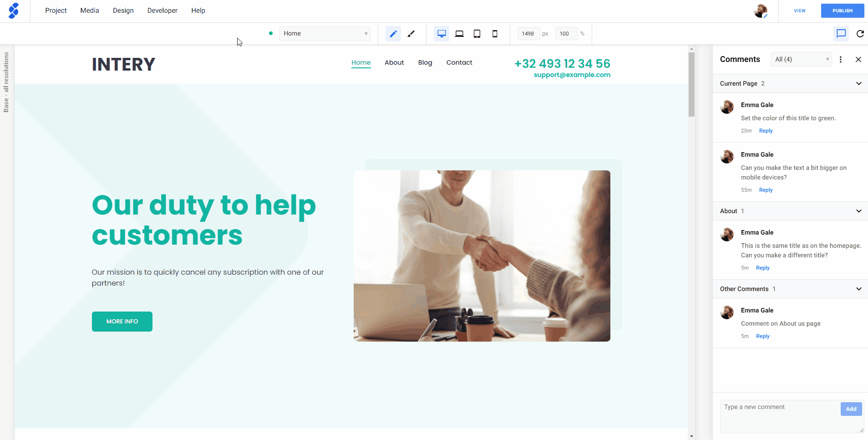The width and height of the screenshot is (868, 440).
Task: Click the canvas vertical scrollbar thumb
Action: [x=691, y=84]
